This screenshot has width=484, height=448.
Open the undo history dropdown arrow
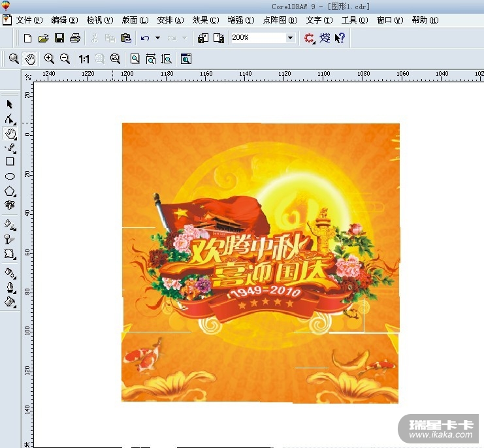(x=157, y=38)
